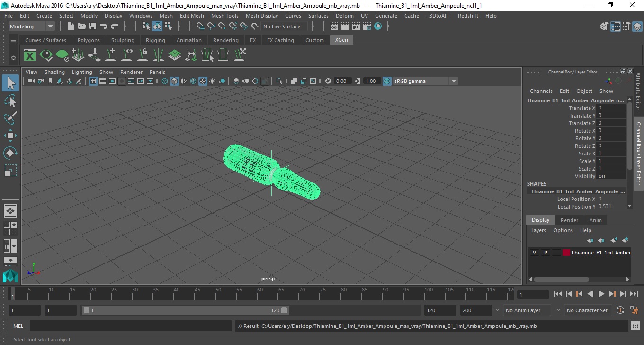Screen dimensions: 644x345
Task: Click the MEL command line input
Action: [x=131, y=326]
